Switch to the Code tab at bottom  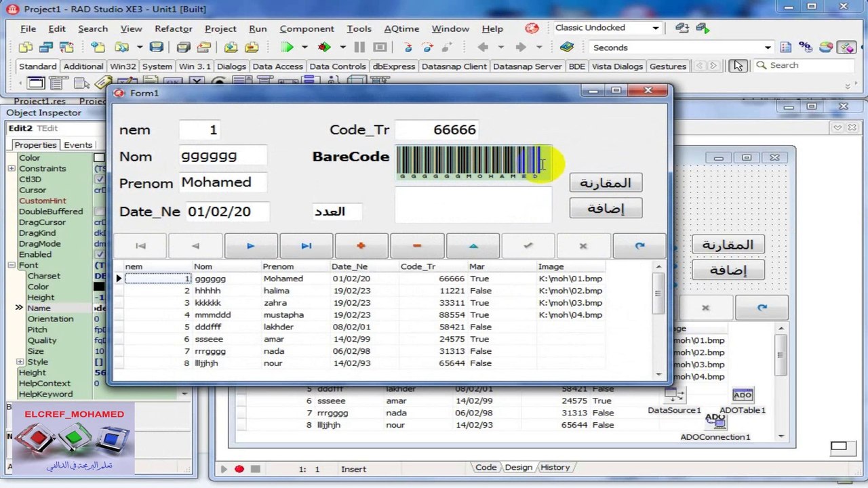(486, 468)
